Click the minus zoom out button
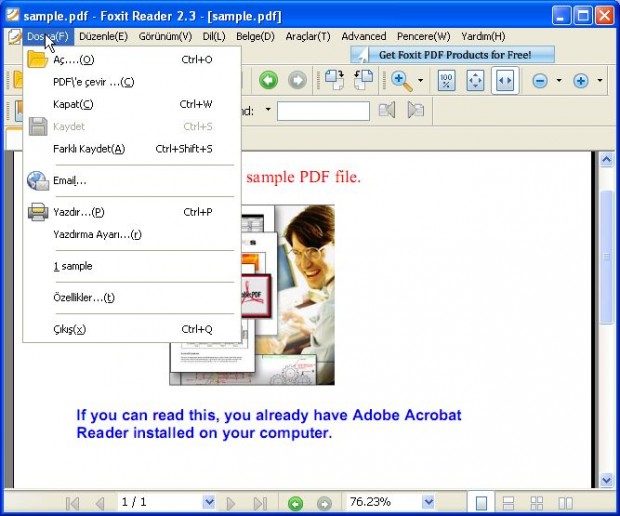 (x=540, y=81)
